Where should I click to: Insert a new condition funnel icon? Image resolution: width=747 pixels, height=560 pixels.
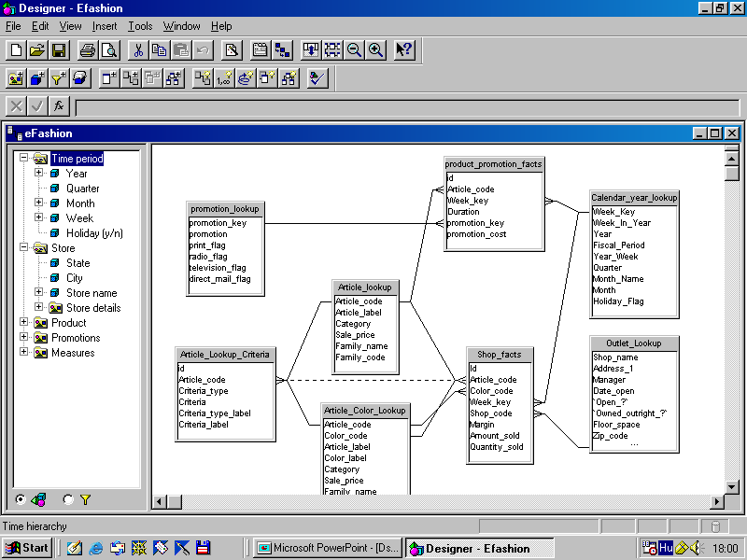click(59, 78)
